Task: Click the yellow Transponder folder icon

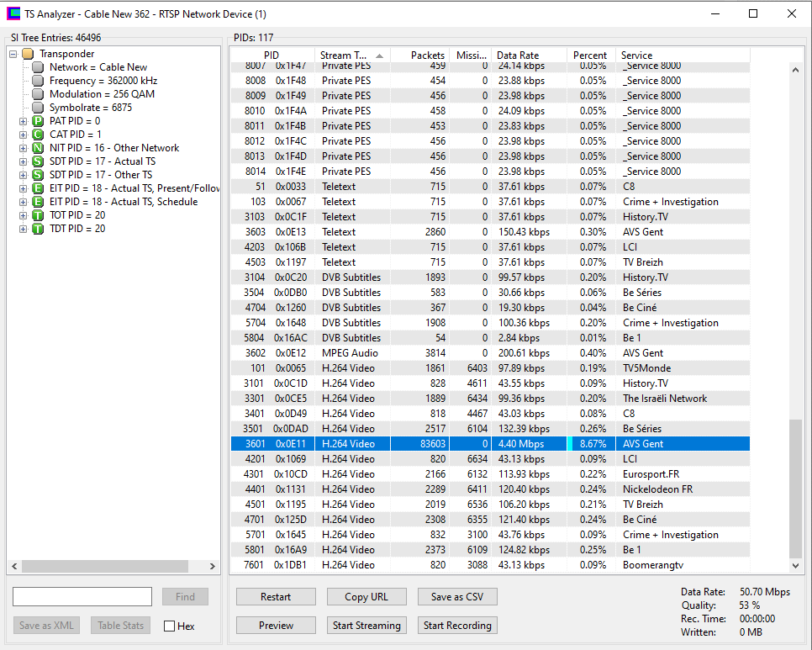Action: [x=28, y=54]
